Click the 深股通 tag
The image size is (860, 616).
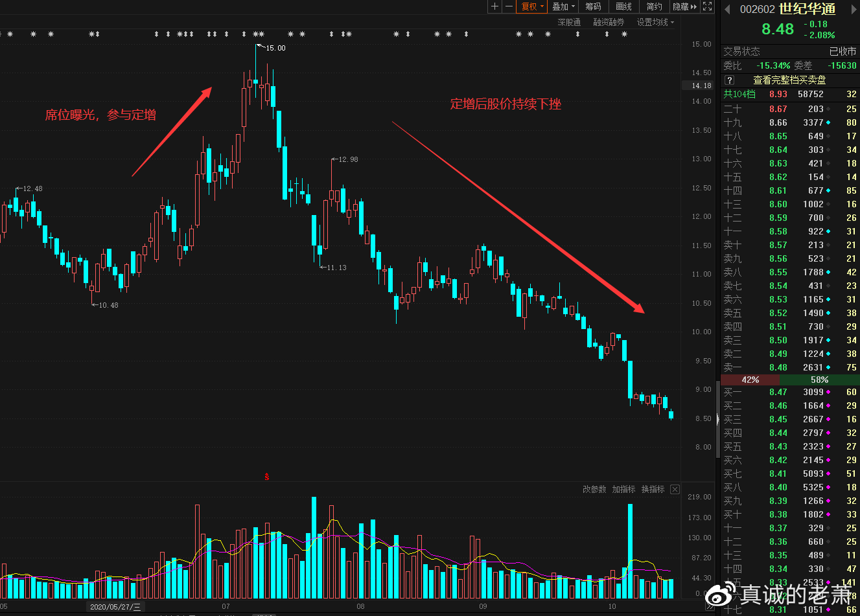569,22
